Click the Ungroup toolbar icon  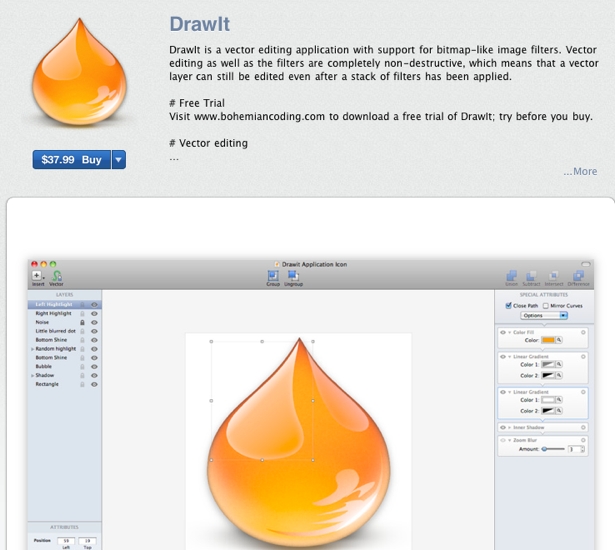293,278
